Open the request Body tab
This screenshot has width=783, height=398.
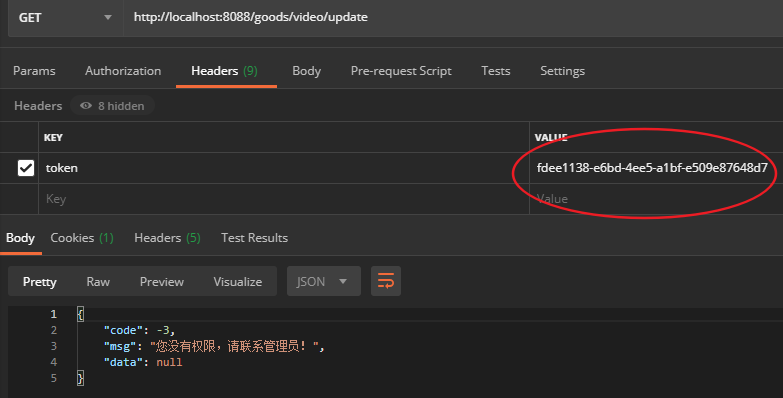click(307, 71)
